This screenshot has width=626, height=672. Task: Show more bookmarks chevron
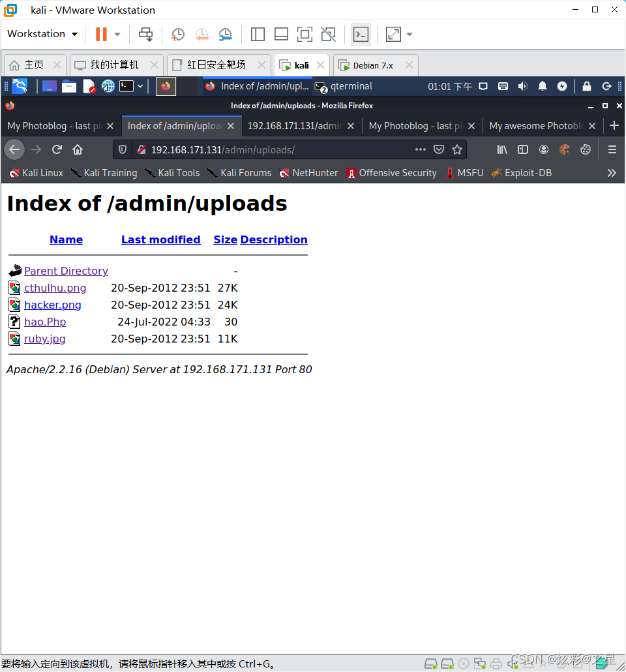(x=612, y=173)
